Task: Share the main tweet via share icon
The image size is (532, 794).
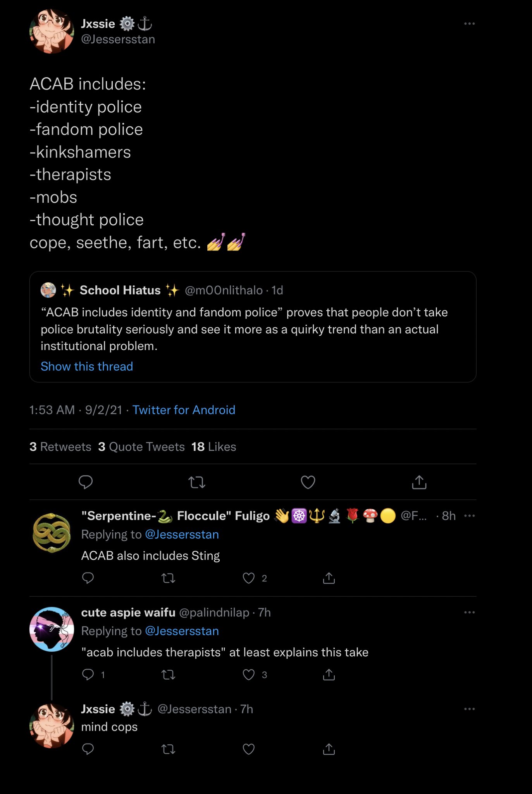Action: [x=419, y=482]
